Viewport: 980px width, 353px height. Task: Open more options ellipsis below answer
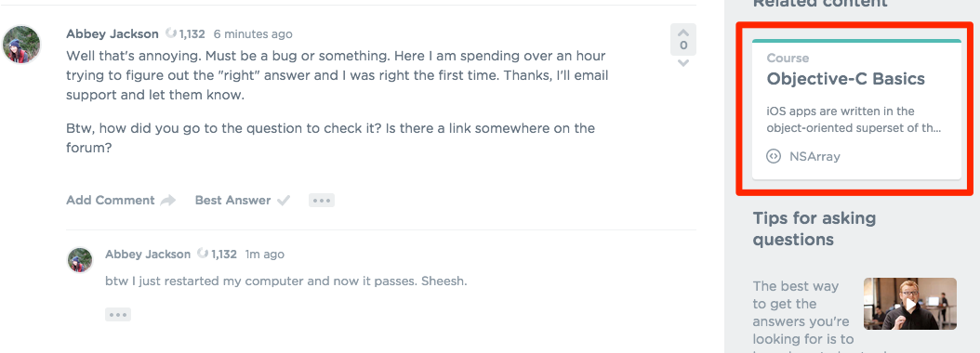[x=322, y=201]
